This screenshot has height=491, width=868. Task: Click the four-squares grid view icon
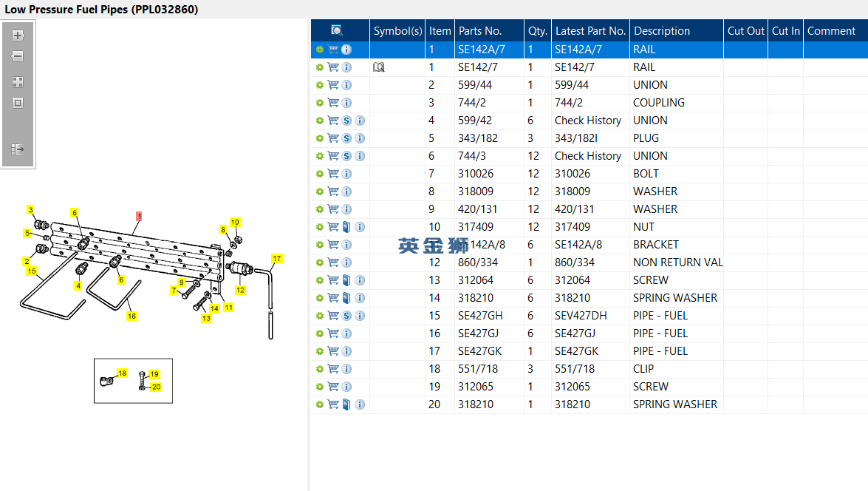[18, 82]
